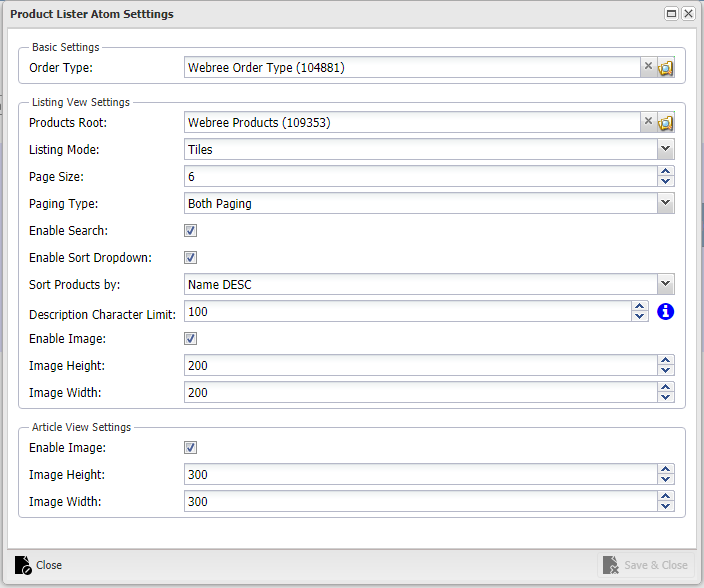Click the Save & Close button
Viewport: 704px width, 588px height.
[645, 565]
